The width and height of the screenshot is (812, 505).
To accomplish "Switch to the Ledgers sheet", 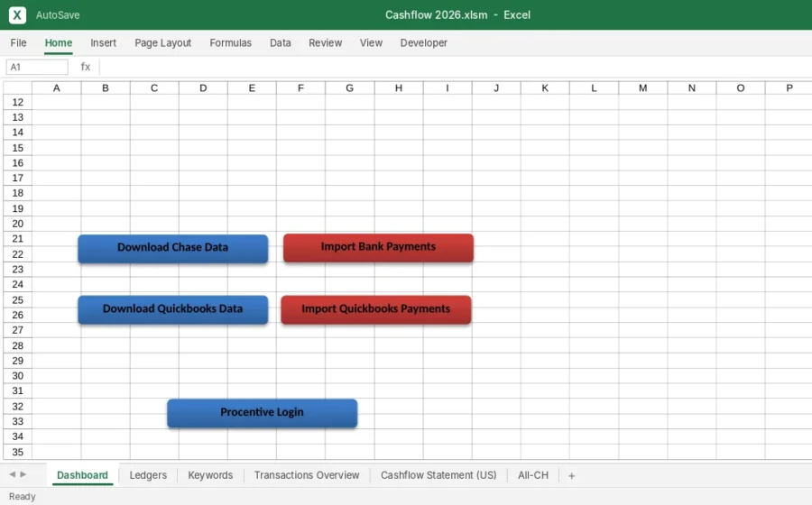I will point(148,475).
